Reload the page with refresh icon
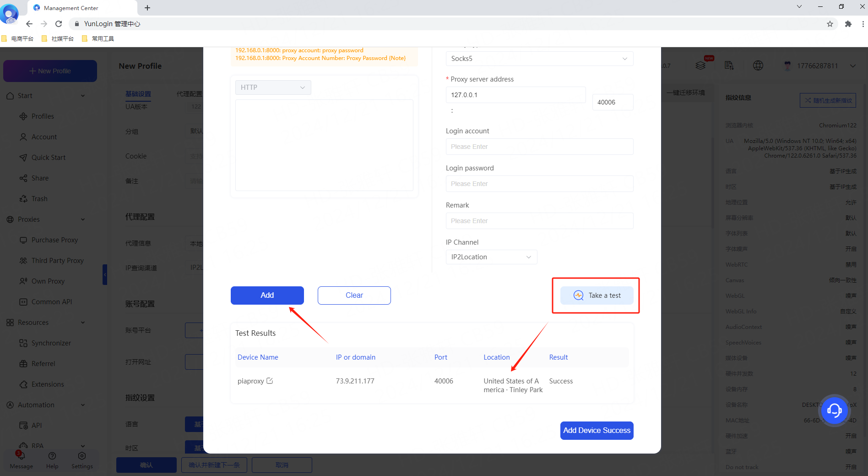This screenshot has width=868, height=476. click(x=59, y=24)
